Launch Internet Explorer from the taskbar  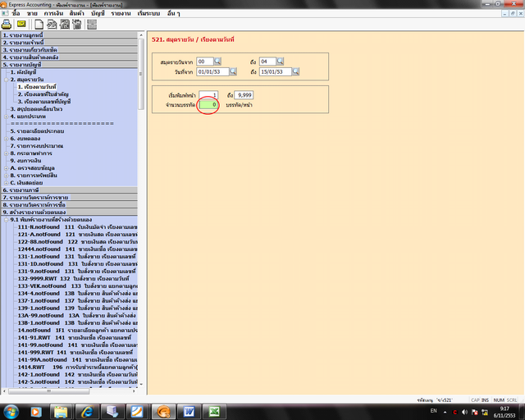pyautogui.click(x=85, y=410)
